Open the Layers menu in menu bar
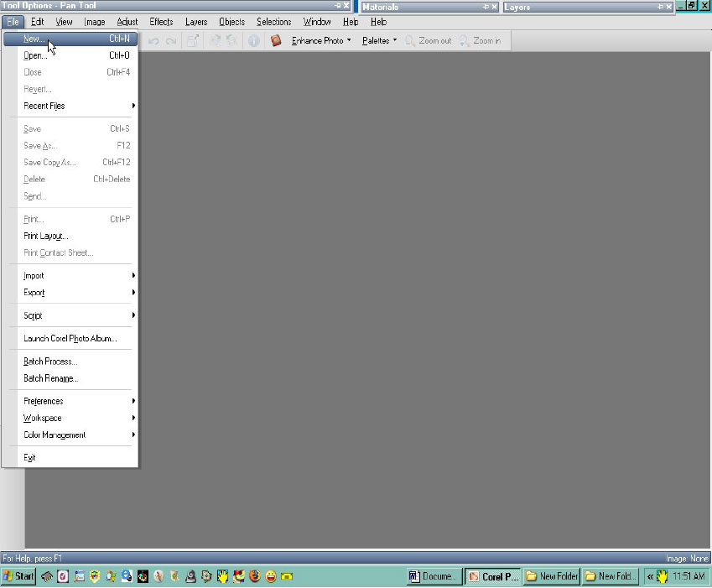Screen dimensions: 712x588 [x=196, y=22]
